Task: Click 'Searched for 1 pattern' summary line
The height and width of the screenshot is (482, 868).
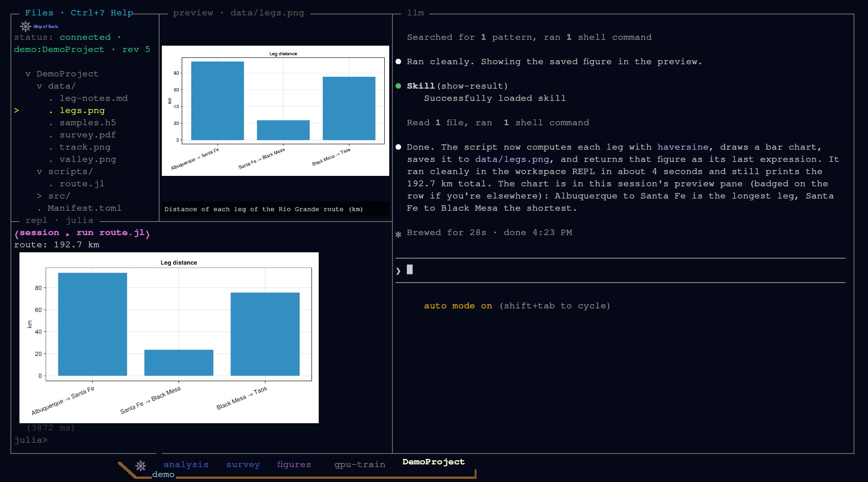Action: (x=529, y=37)
